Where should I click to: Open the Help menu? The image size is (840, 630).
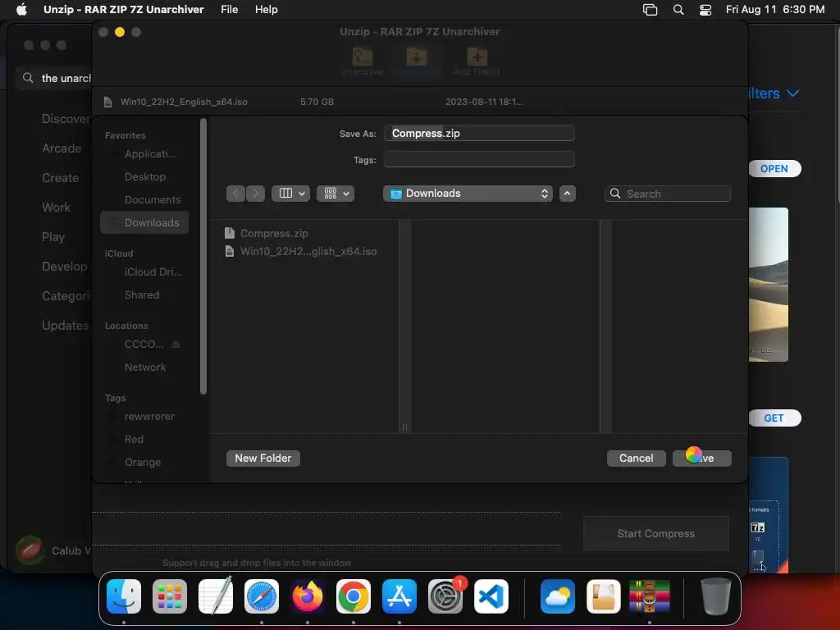267,10
